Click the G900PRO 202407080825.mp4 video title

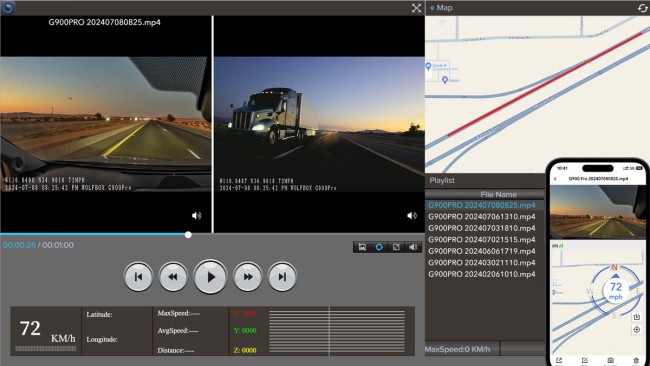pyautogui.click(x=104, y=22)
